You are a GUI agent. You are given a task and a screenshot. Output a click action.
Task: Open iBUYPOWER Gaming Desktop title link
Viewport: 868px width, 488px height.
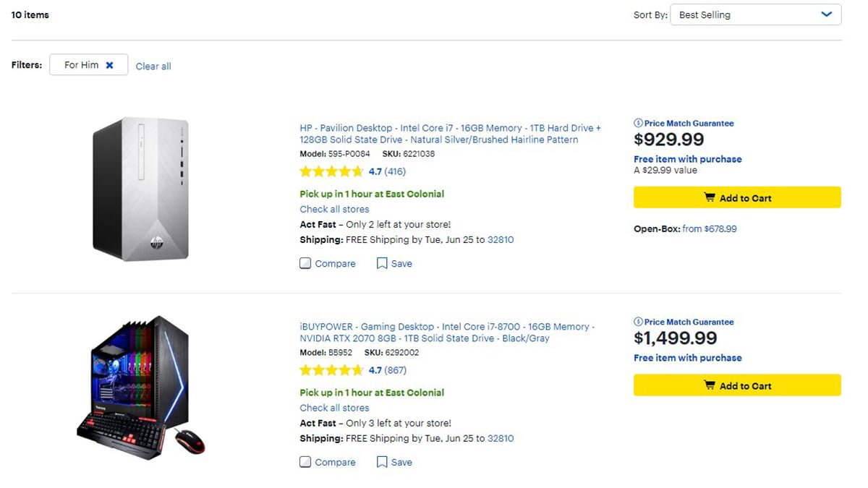point(447,333)
